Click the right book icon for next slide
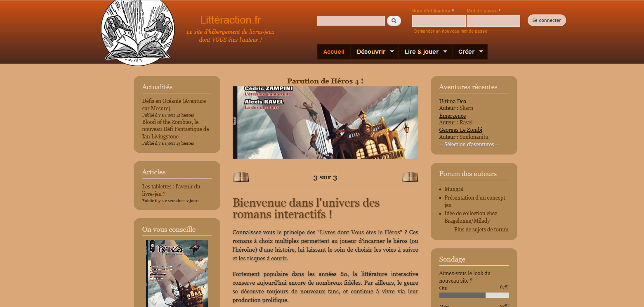 410,177
